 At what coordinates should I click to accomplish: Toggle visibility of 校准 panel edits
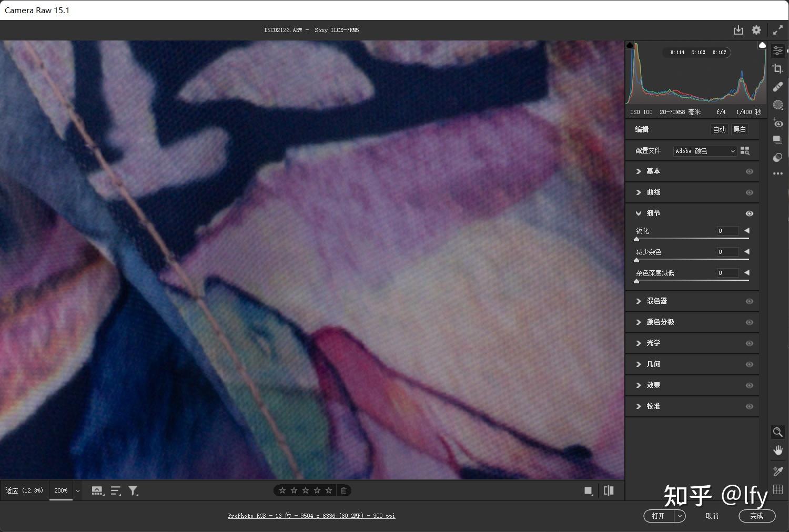(x=750, y=406)
